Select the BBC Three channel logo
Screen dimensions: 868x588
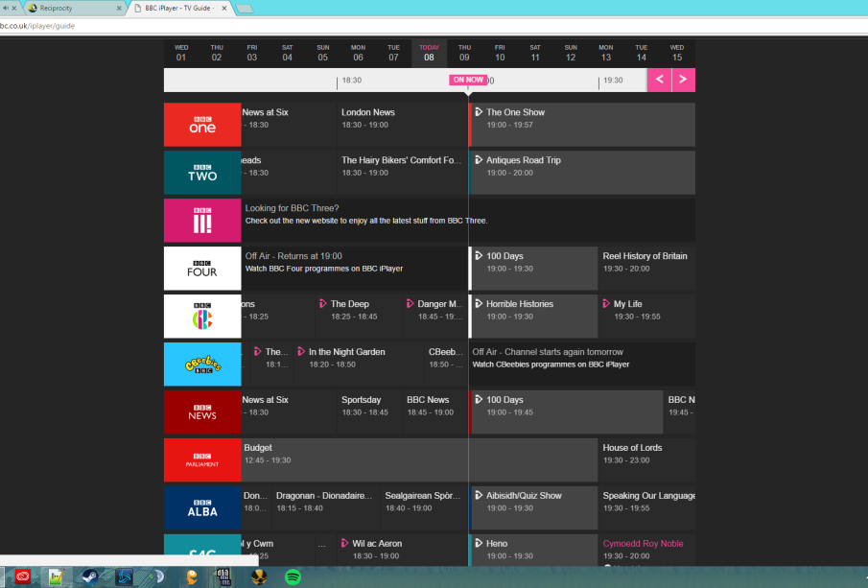tap(202, 221)
